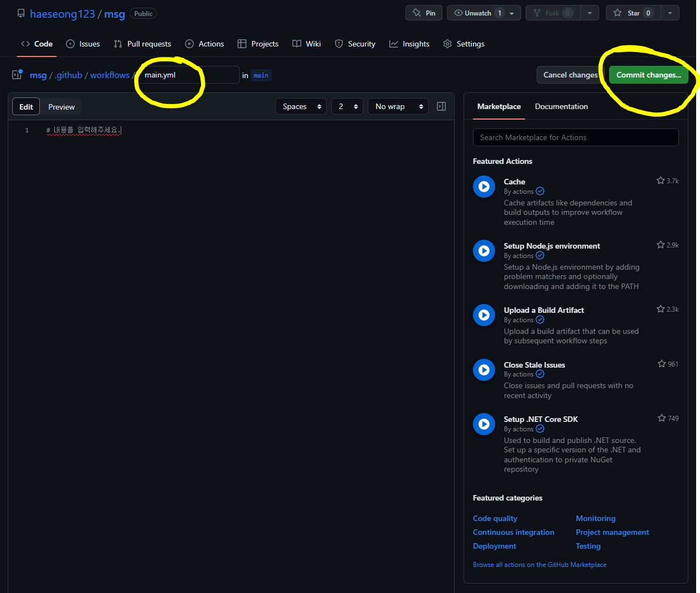Image resolution: width=700 pixels, height=593 pixels.
Task: Switch to Preview mode
Action: 61,107
